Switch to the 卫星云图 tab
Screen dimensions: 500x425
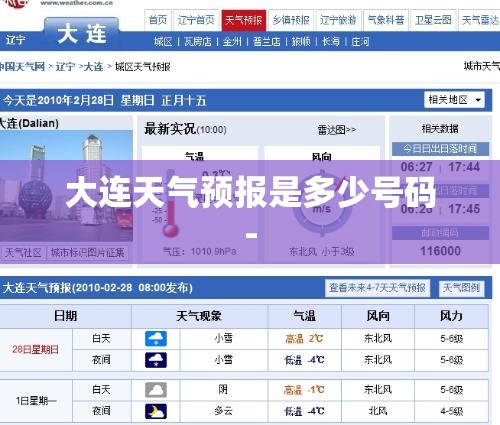pyautogui.click(x=433, y=20)
